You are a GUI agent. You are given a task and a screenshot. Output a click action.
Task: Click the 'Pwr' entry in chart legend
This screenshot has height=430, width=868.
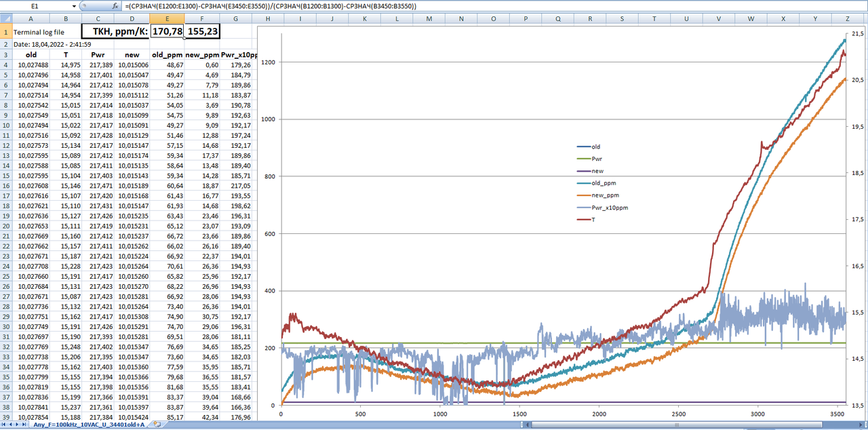point(589,159)
